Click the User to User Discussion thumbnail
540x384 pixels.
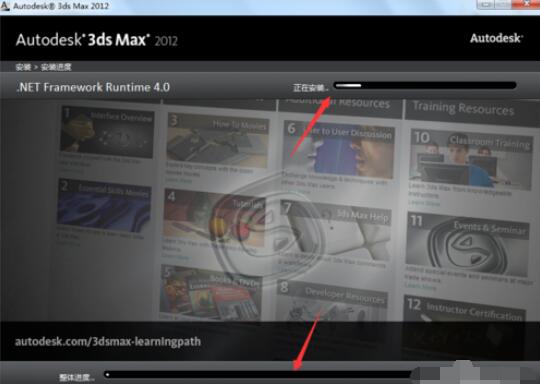tap(339, 149)
